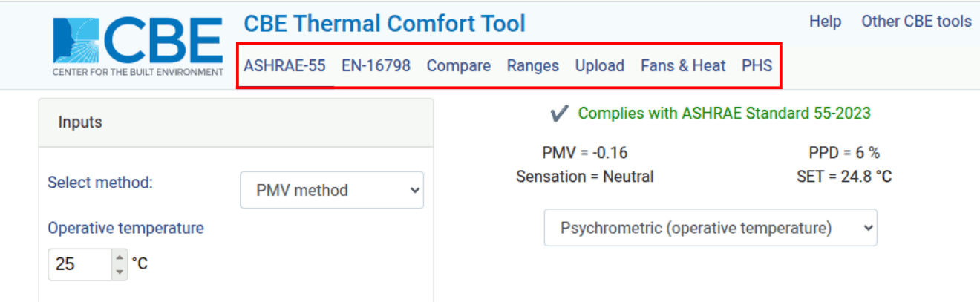Viewport: 980px width, 302px height.
Task: Click the Inputs panel header
Action: click(236, 122)
